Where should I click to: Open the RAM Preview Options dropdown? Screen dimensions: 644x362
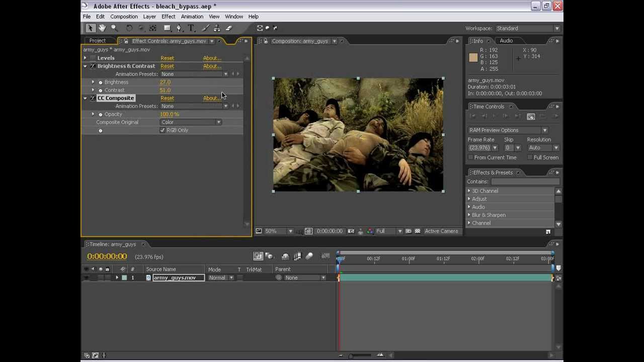coord(508,130)
